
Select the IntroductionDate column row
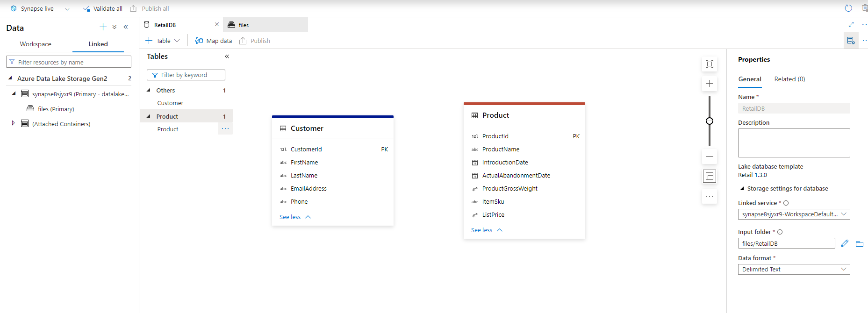524,162
